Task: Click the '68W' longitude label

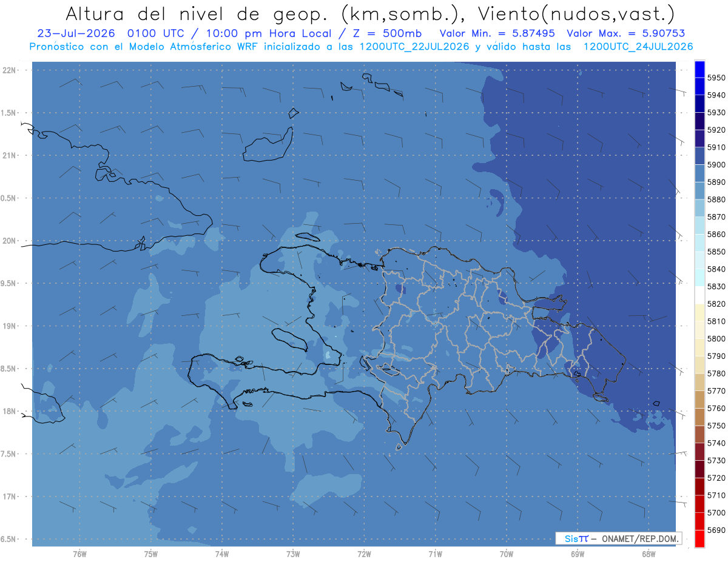Action: [x=649, y=554]
